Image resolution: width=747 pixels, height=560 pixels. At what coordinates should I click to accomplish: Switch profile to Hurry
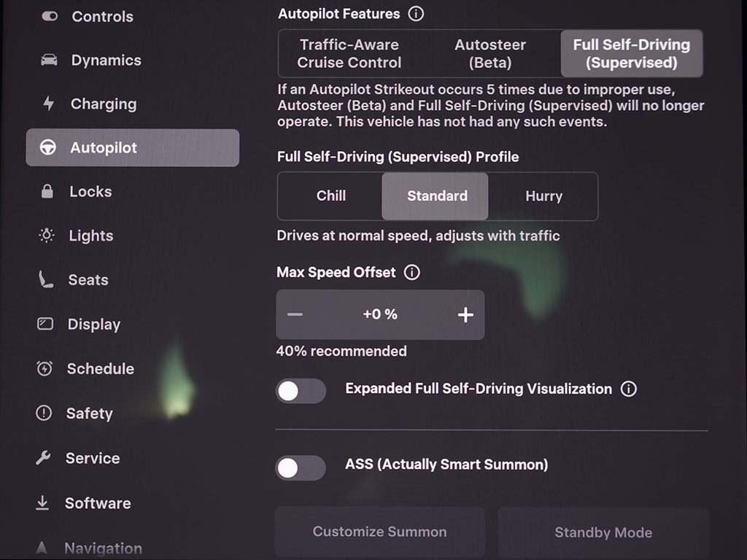543,196
